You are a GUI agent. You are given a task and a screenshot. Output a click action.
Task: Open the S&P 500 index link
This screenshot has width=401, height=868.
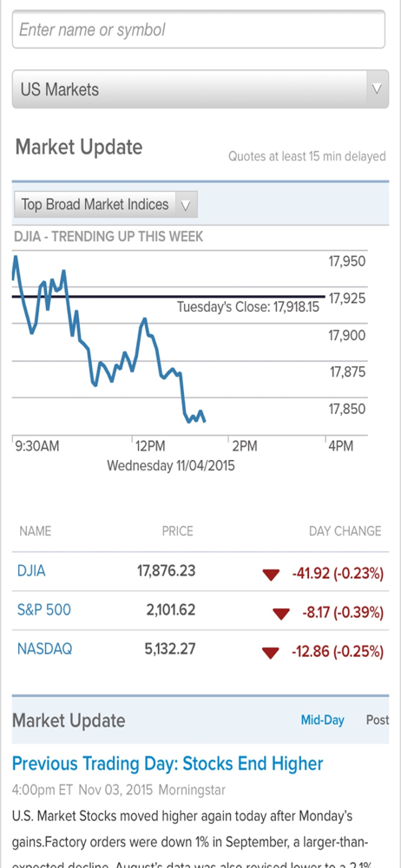point(43,610)
